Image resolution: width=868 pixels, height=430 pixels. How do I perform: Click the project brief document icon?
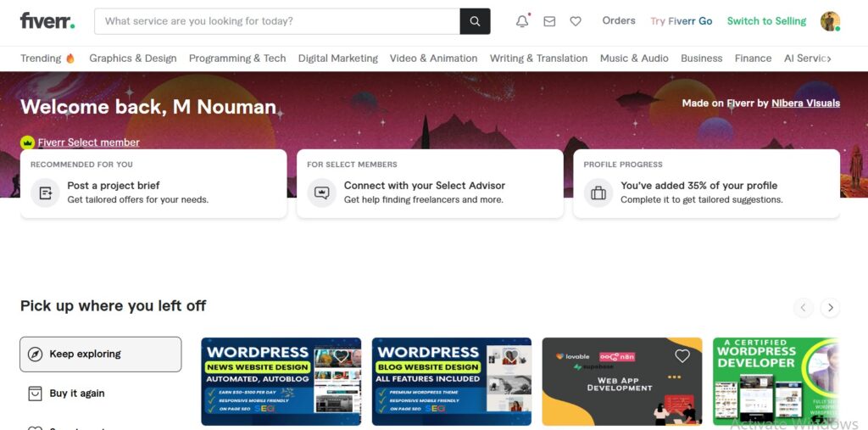point(46,193)
